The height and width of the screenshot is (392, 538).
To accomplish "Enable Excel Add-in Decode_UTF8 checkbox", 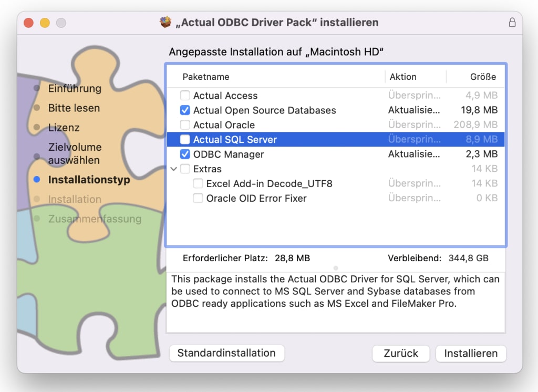I will pyautogui.click(x=198, y=183).
